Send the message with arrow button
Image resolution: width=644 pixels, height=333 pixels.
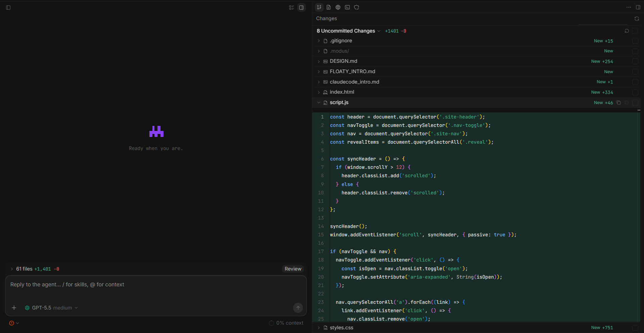pyautogui.click(x=298, y=308)
